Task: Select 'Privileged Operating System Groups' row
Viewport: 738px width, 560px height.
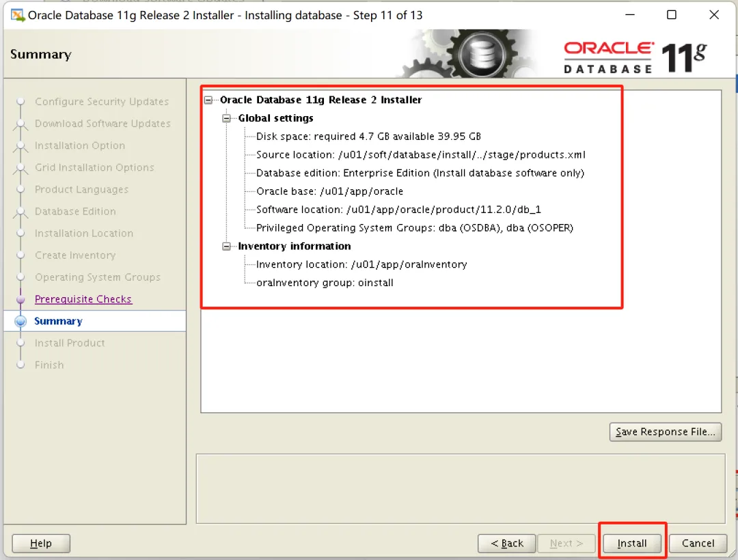Action: coord(415,228)
